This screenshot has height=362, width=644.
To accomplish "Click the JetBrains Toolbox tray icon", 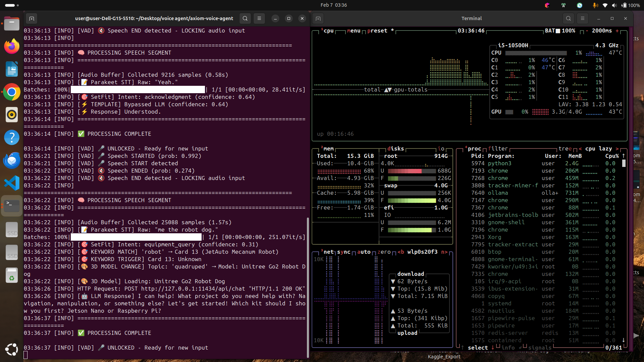I will pyautogui.click(x=547, y=5).
